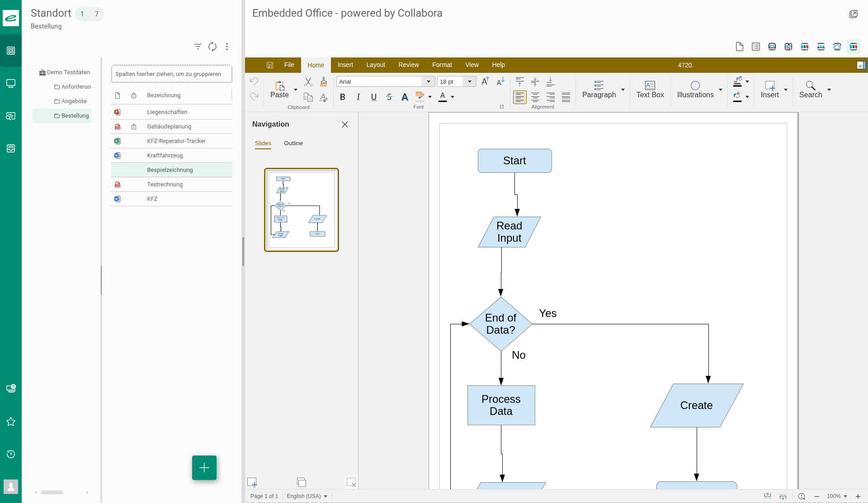Click the Save document icon

coord(270,65)
